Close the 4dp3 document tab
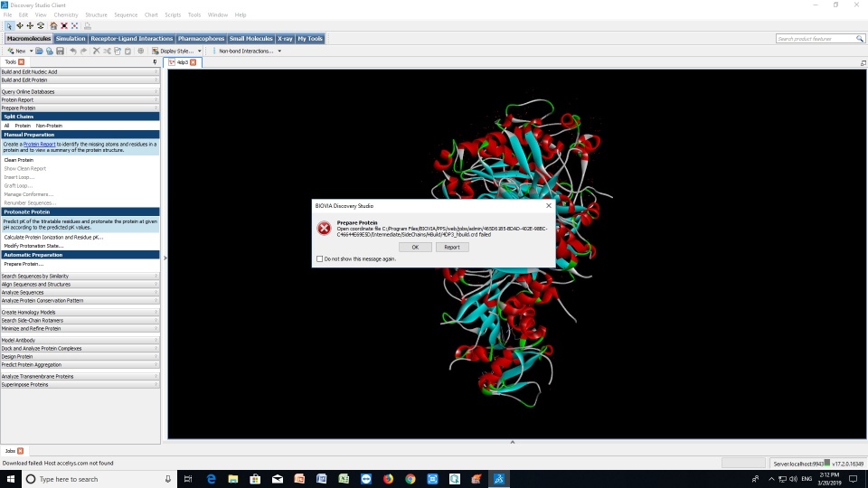This screenshot has height=488, width=868. click(x=193, y=62)
